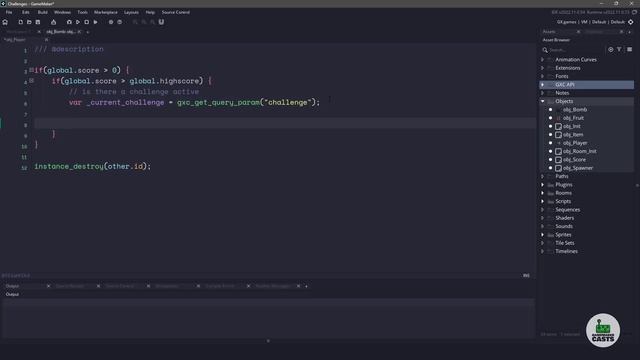This screenshot has height=360, width=640.
Task: Collapse code fold on line 4
Action: coord(31,81)
